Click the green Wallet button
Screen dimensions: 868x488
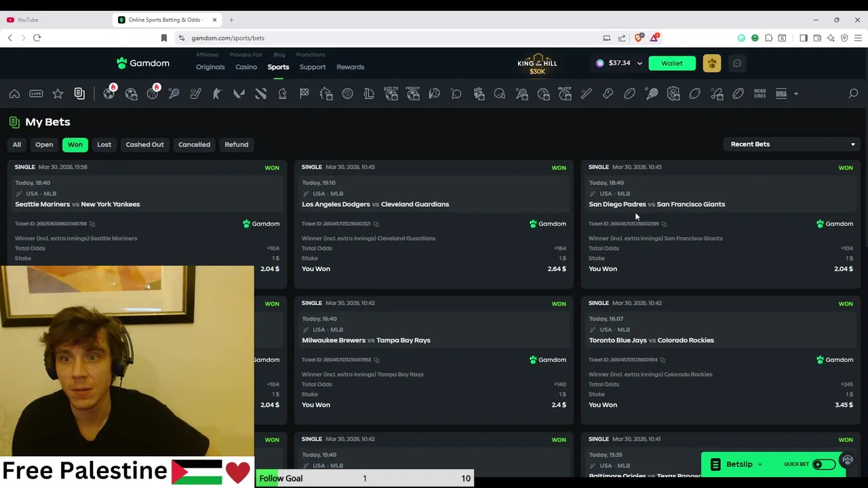(672, 63)
